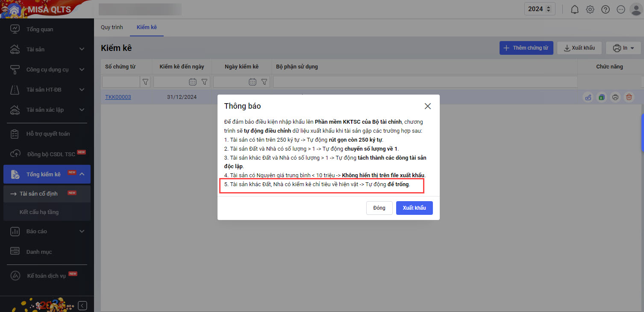Close the Thông báo dialog with X

(427, 106)
